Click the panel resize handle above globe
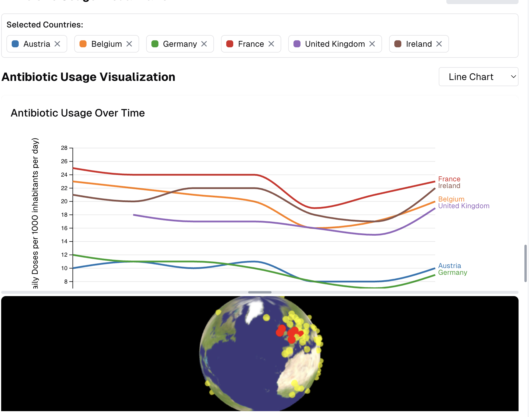The width and height of the screenshot is (532, 417). [x=260, y=292]
